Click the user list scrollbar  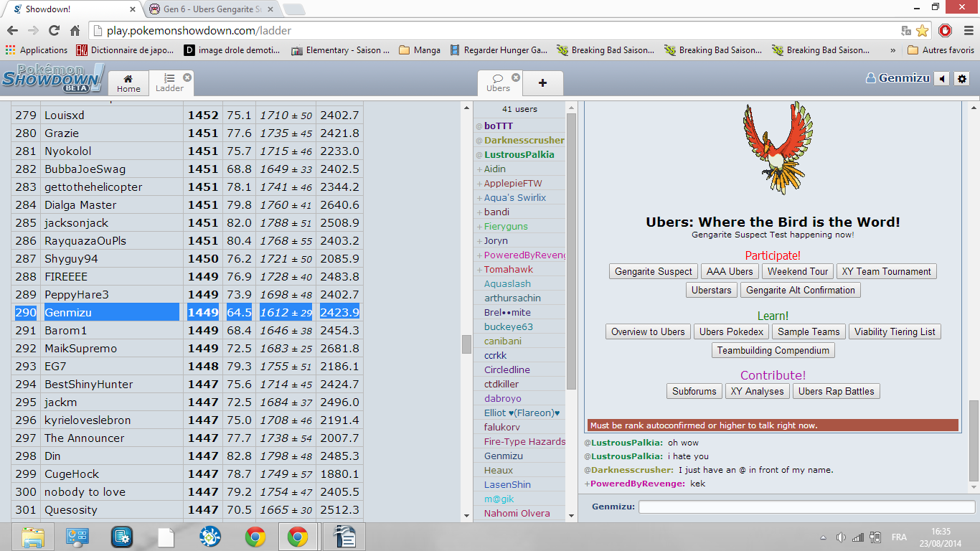571,251
